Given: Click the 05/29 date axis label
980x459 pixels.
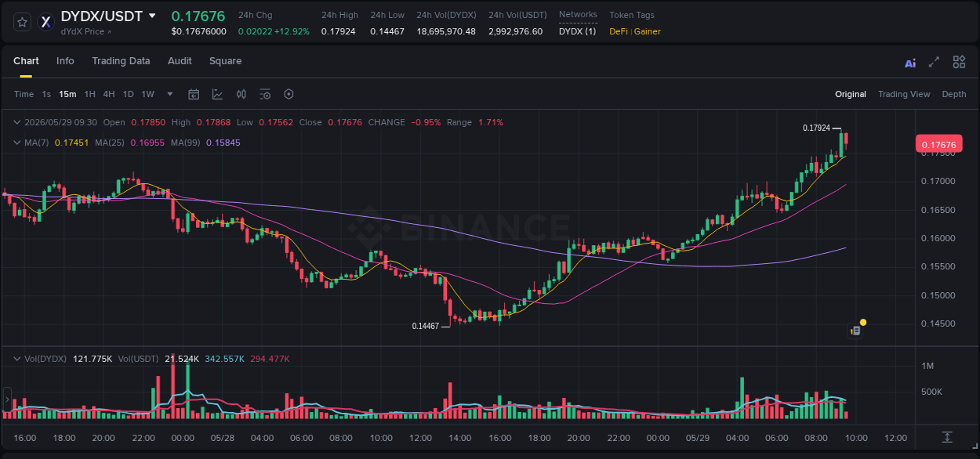Looking at the screenshot, I should click(x=697, y=438).
